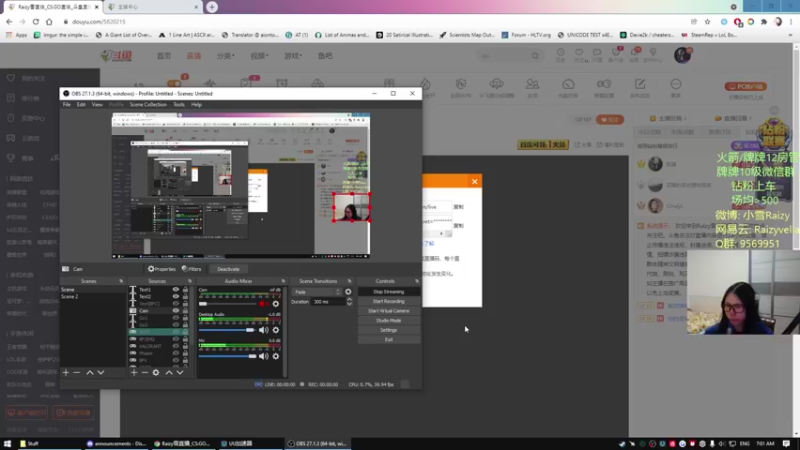Image resolution: width=800 pixels, height=450 pixels.
Task: Click the Douyu search icon
Action: tap(535, 56)
